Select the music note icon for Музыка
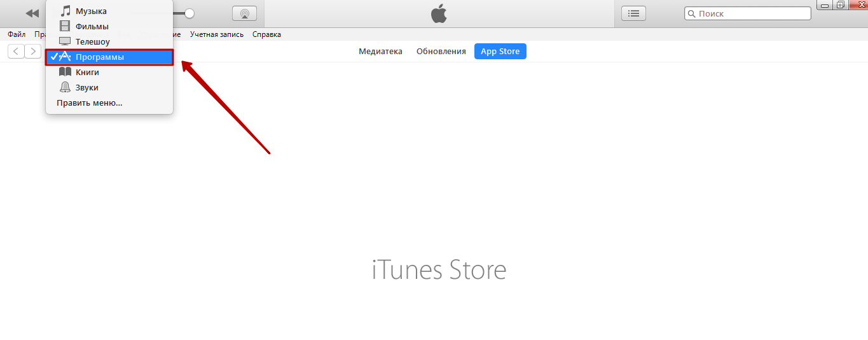Screen dimensions: 868x340 point(65,11)
